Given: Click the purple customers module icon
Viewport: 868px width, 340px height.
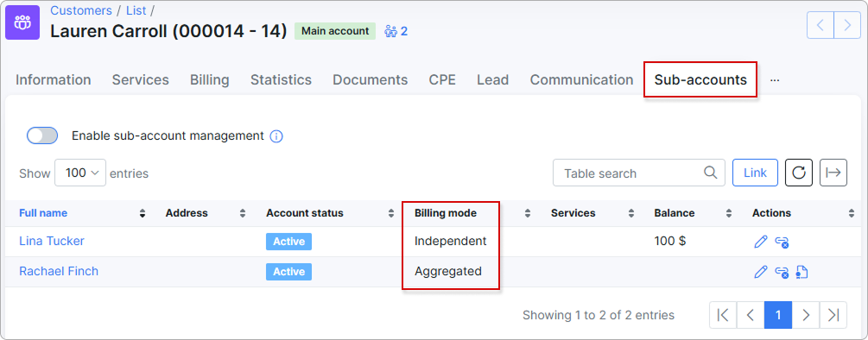Looking at the screenshot, I should pos(22,22).
